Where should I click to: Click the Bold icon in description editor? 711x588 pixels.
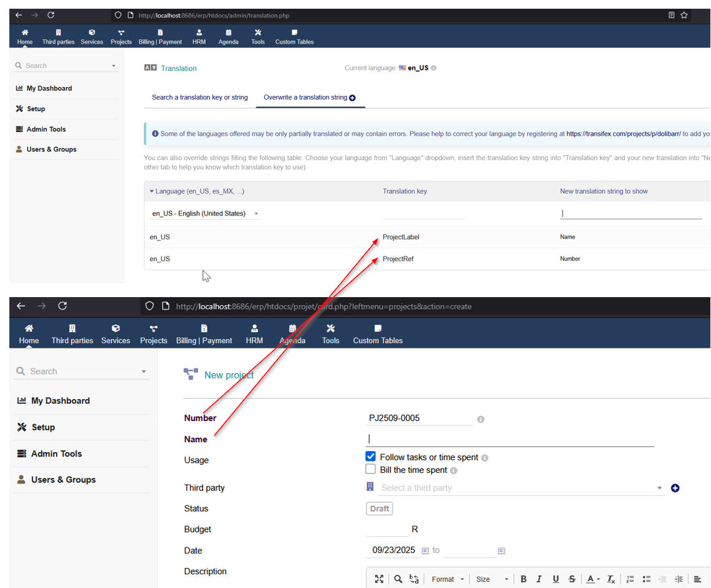pyautogui.click(x=523, y=579)
